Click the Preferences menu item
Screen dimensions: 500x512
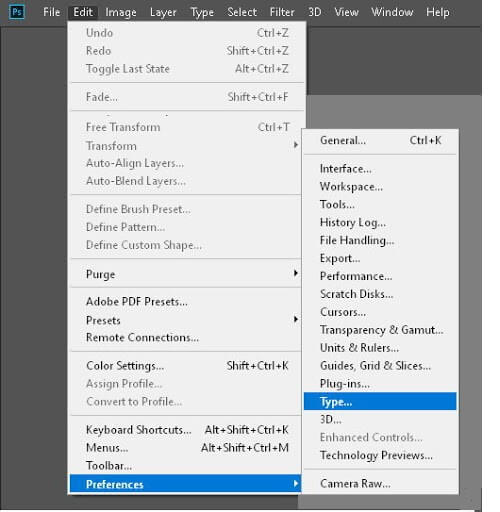185,484
